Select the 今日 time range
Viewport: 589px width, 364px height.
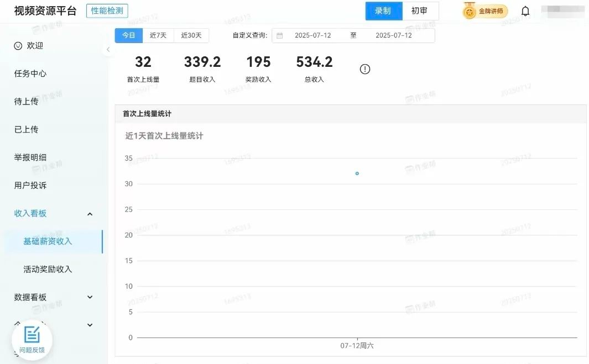(128, 35)
